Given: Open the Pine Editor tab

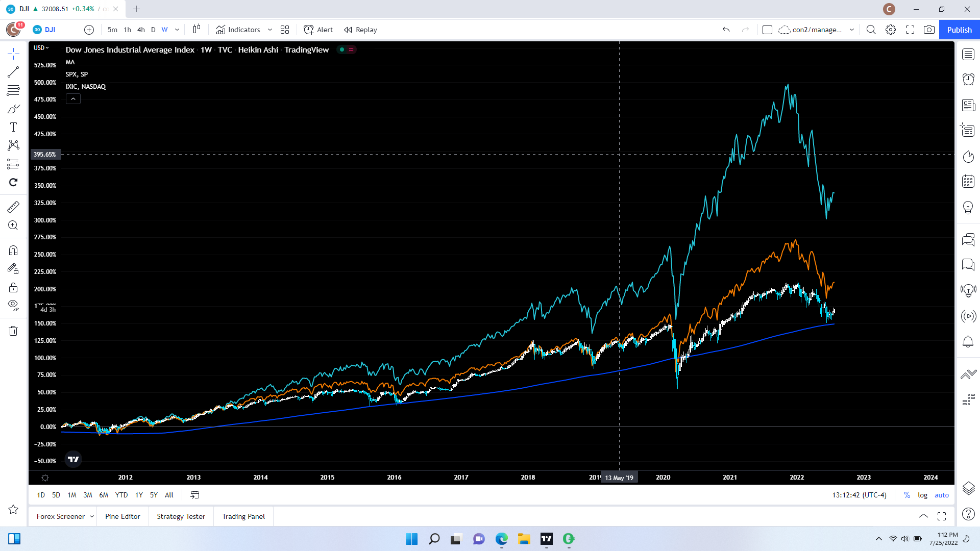Looking at the screenshot, I should 122,516.
